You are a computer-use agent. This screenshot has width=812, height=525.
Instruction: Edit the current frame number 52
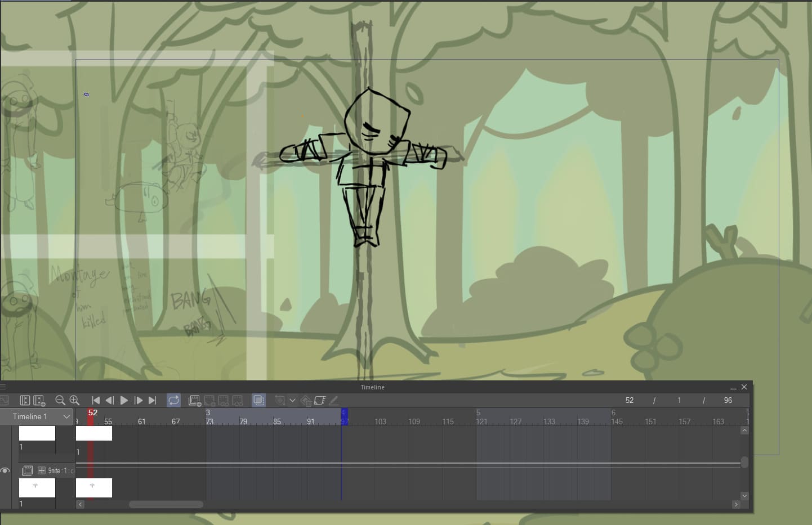coord(630,400)
